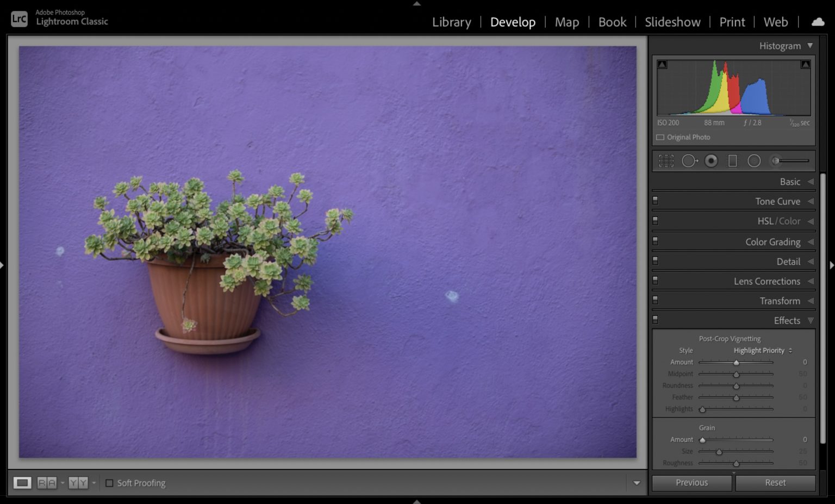The height and width of the screenshot is (504, 835).
Task: Enable Soft Proofing
Action: point(110,483)
